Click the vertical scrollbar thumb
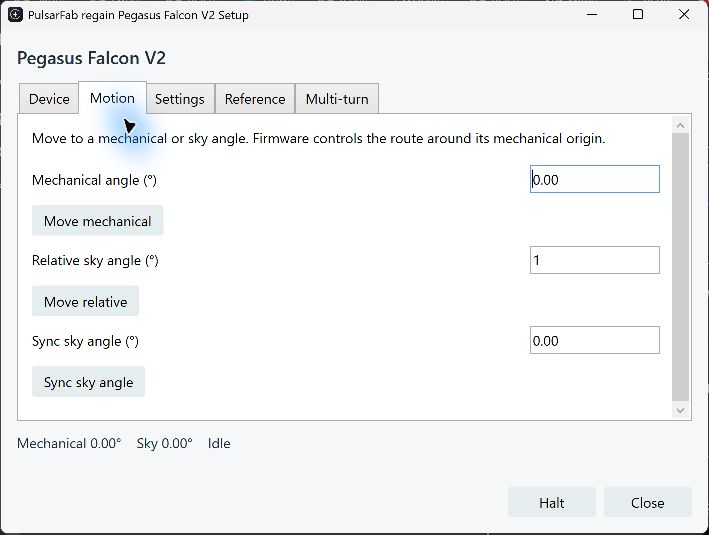 click(681, 267)
